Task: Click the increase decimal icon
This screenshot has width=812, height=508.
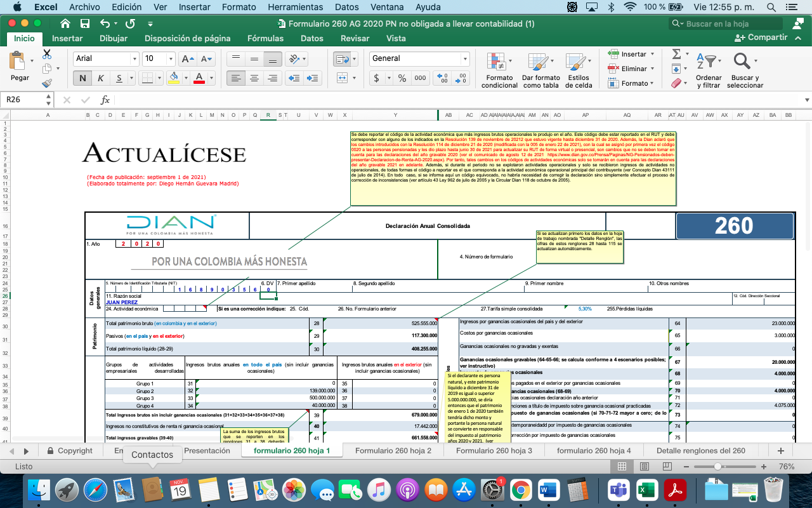Action: coord(443,79)
